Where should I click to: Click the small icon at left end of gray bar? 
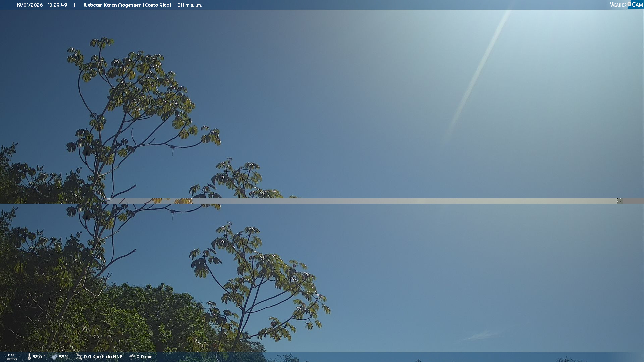click(109, 200)
